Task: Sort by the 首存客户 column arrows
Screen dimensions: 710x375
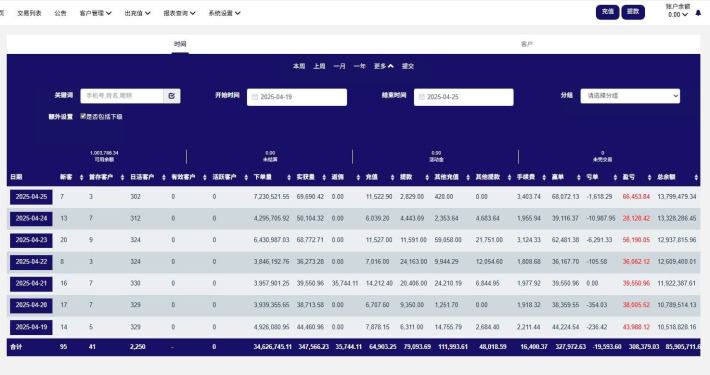Action: [x=122, y=177]
